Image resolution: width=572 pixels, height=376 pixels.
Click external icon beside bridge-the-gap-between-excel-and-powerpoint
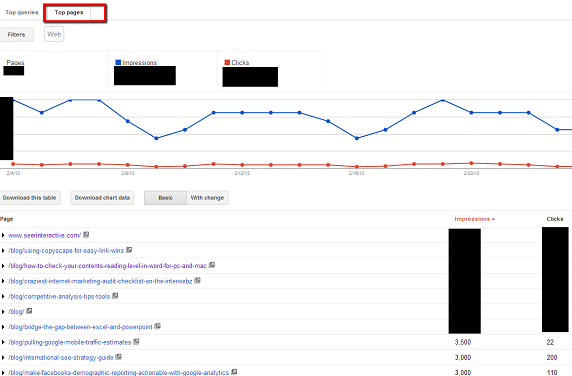pyautogui.click(x=158, y=326)
